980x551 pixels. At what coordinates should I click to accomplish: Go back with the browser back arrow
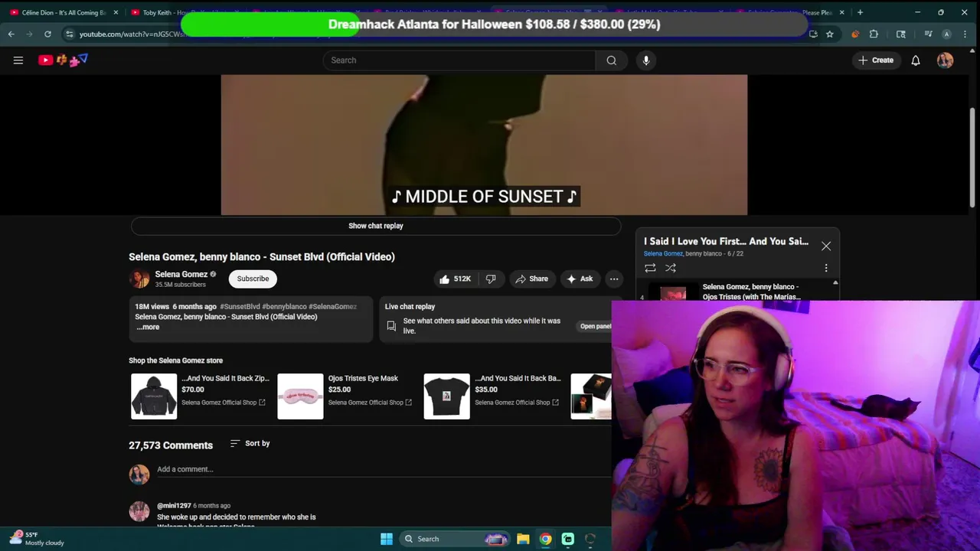tap(11, 34)
